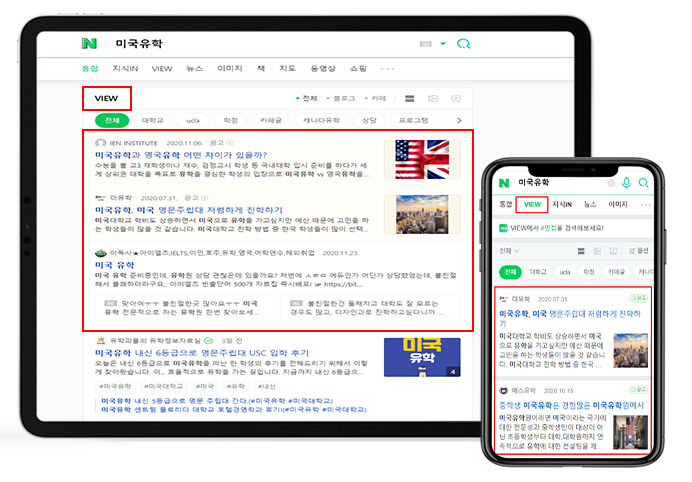Open the blue 미국 유학 thumbnail image
Screen dimensions: 692x482
(422, 357)
